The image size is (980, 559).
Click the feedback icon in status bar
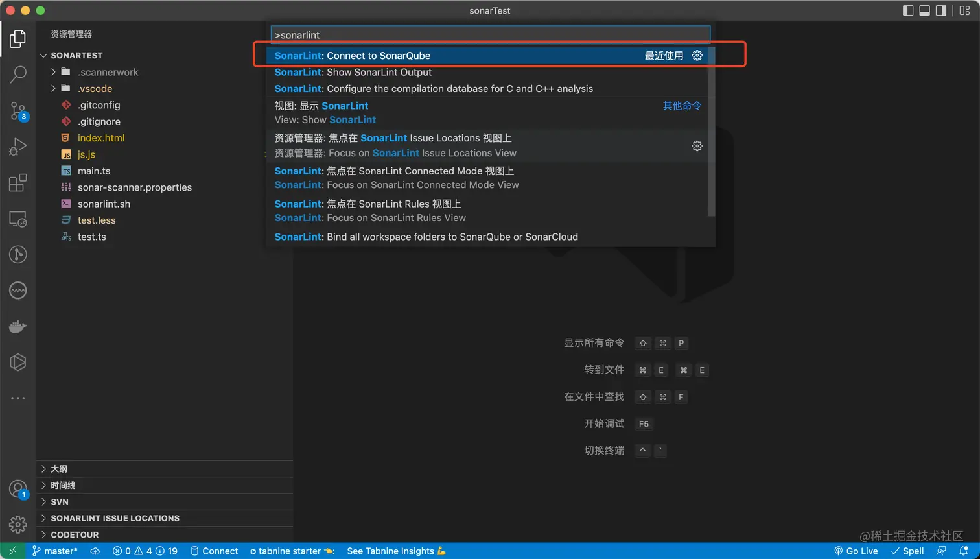click(942, 551)
